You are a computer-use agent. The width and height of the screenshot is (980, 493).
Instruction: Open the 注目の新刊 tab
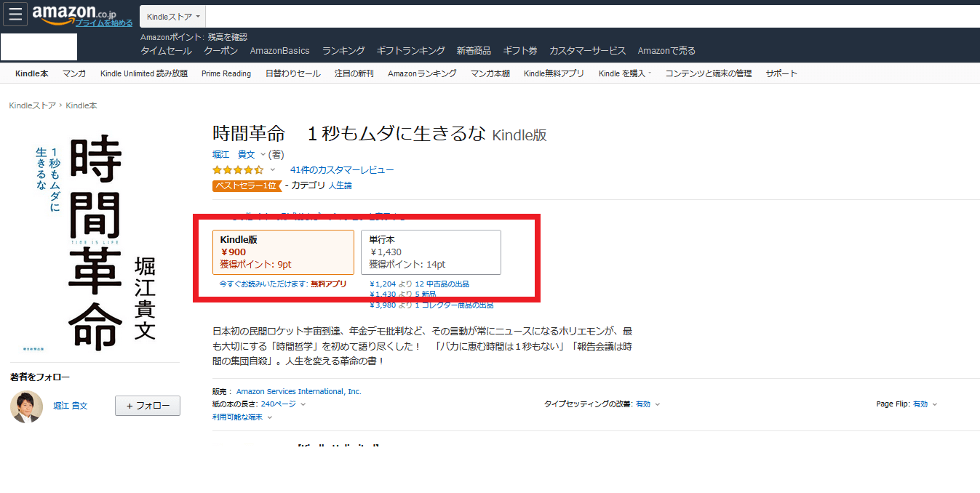pos(354,73)
